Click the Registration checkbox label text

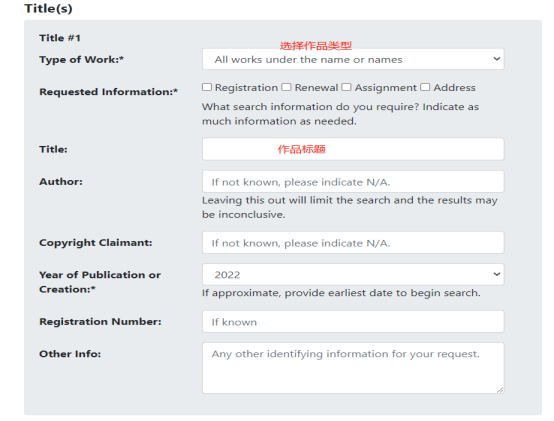pos(246,88)
